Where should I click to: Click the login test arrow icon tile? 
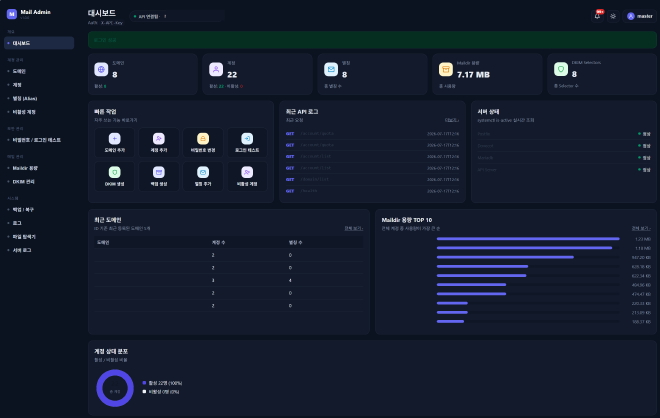(247, 143)
